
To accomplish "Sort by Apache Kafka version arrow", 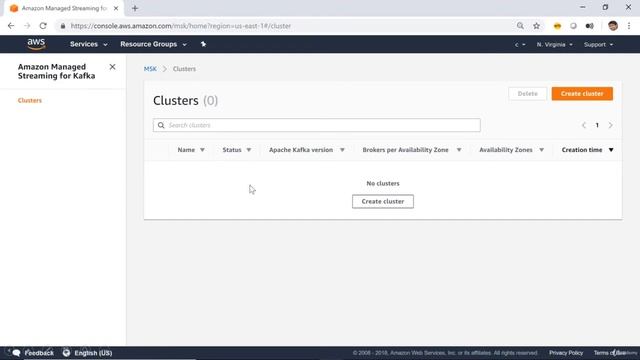I will [342, 150].
